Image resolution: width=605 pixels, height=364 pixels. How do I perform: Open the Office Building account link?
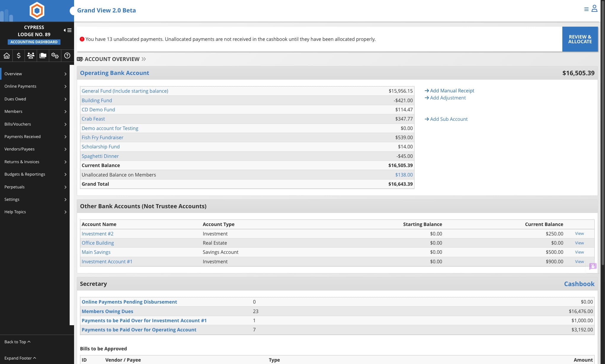[x=97, y=243]
